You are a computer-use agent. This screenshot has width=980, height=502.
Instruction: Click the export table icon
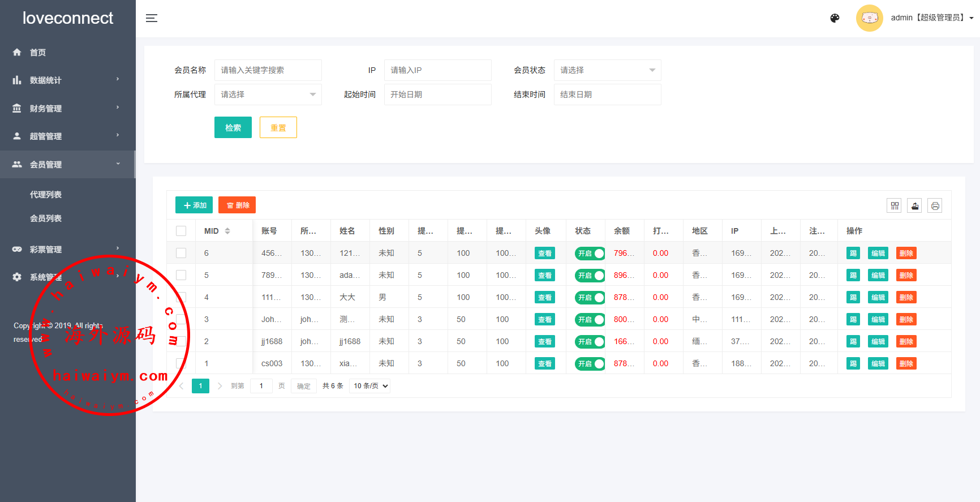[914, 206]
